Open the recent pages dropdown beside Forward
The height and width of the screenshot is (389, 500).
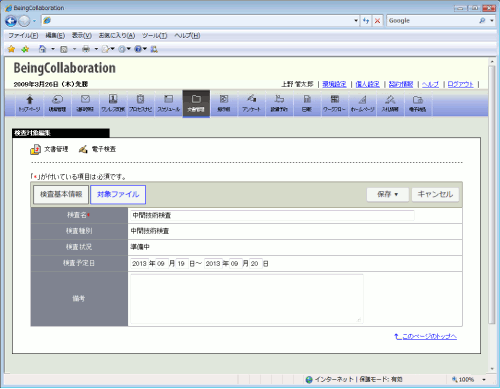pos(34,21)
